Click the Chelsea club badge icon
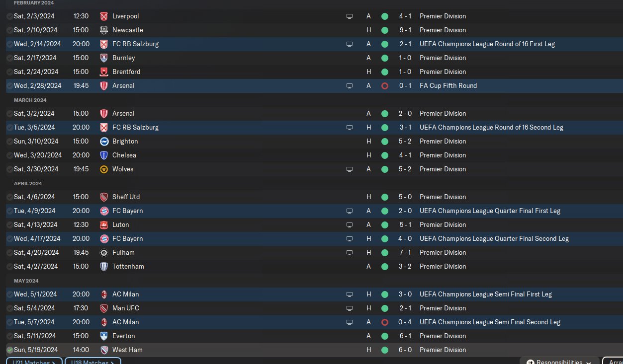Image resolution: width=623 pixels, height=364 pixels. pos(104,155)
